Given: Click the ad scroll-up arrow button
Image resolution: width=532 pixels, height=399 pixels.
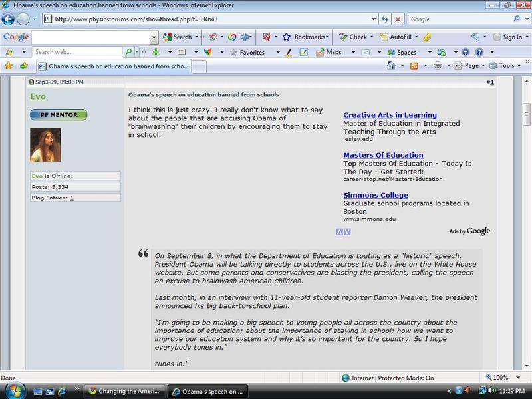Looking at the screenshot, I should tap(339, 232).
